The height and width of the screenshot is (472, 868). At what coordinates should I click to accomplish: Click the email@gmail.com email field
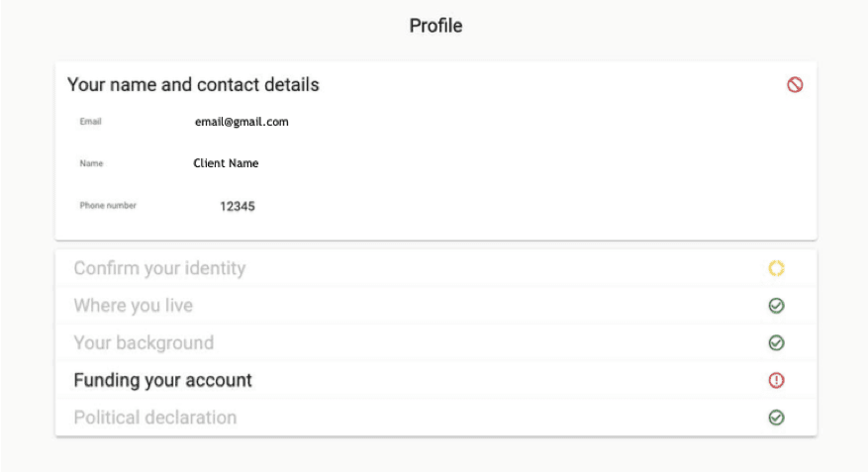[241, 122]
